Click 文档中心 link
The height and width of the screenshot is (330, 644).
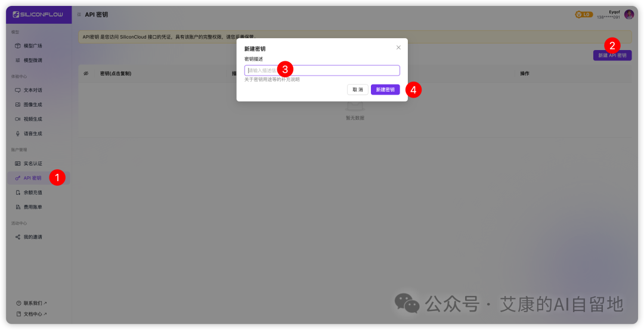35,314
